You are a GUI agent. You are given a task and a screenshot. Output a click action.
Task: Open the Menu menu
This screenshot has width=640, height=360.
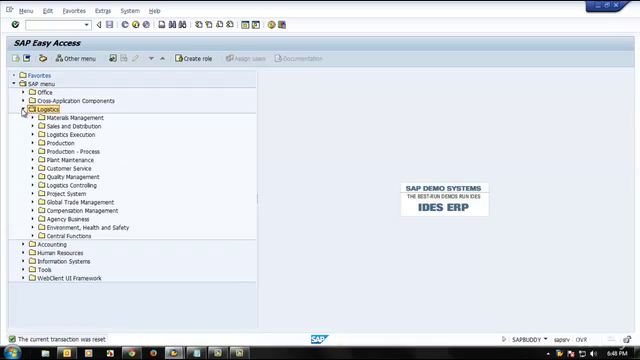26,11
